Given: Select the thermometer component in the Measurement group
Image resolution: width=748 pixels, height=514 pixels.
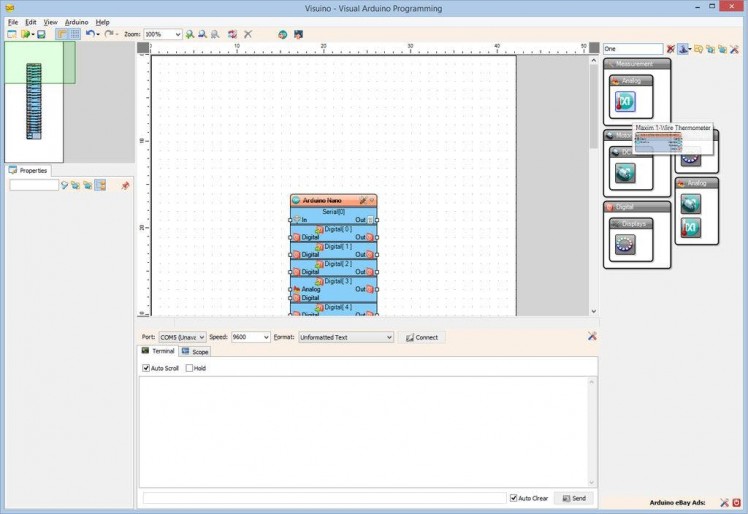Looking at the screenshot, I should 625,101.
